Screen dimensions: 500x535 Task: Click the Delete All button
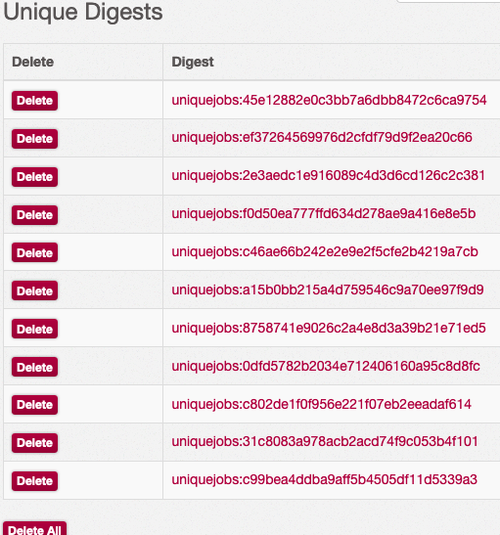pos(34,529)
